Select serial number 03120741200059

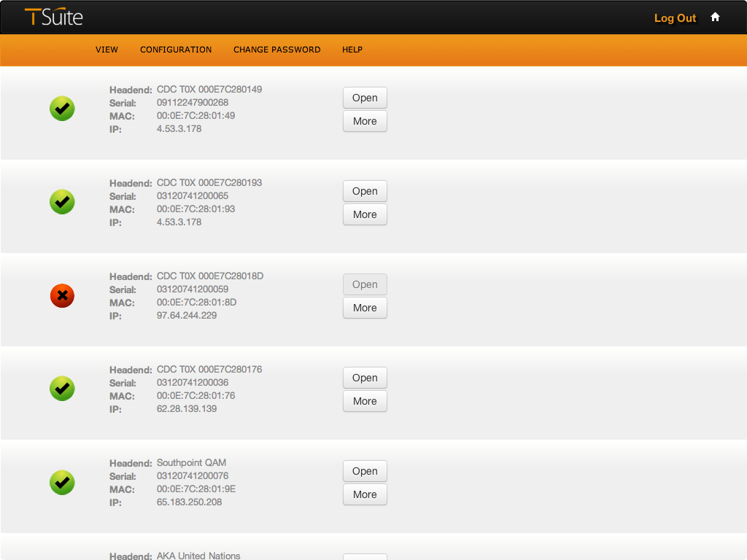pyautogui.click(x=193, y=289)
